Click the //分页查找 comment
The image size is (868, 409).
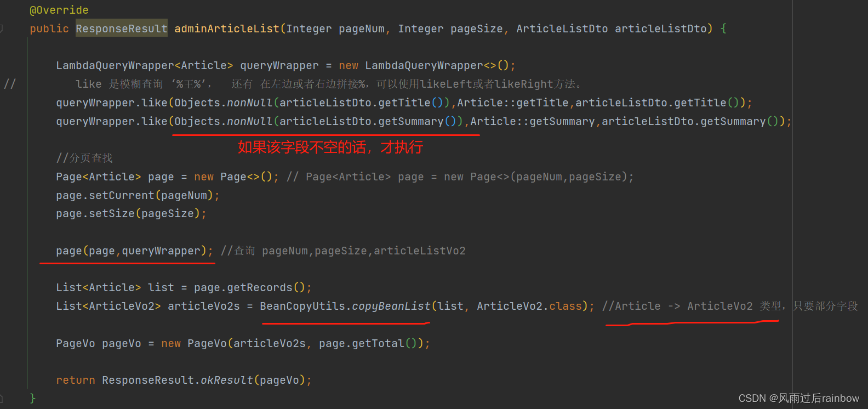tap(84, 158)
